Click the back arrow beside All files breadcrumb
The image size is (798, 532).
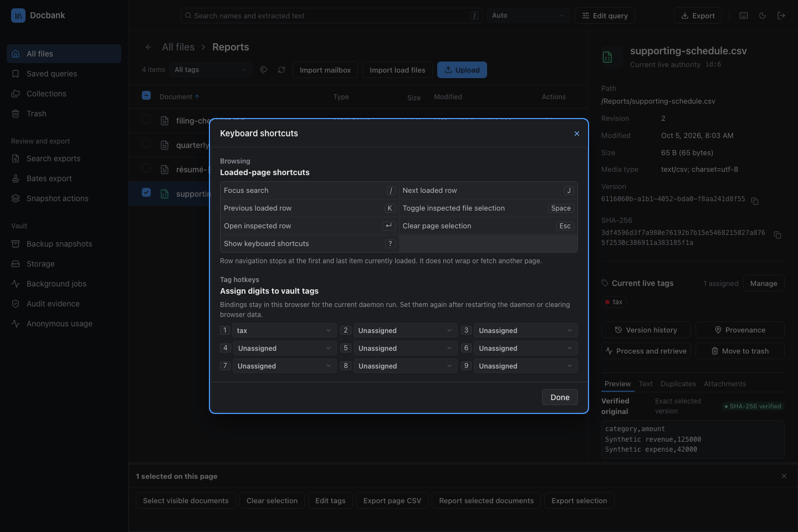149,47
